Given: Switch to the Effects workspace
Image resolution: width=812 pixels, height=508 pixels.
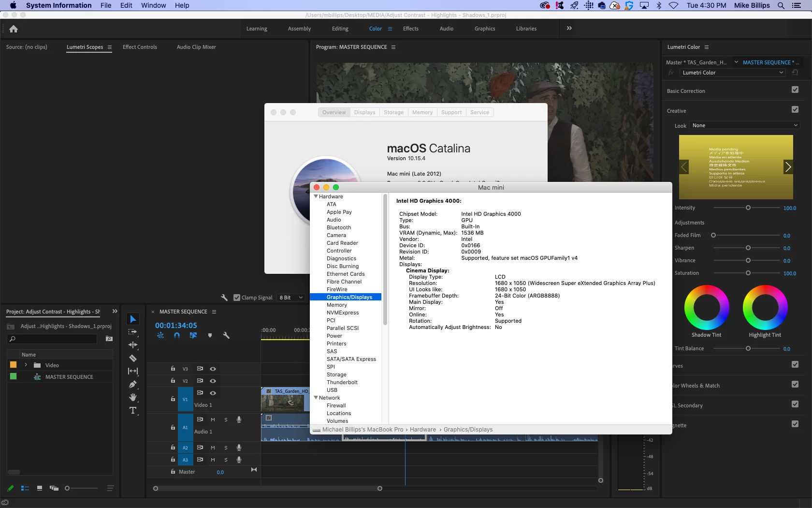Looking at the screenshot, I should [x=411, y=29].
